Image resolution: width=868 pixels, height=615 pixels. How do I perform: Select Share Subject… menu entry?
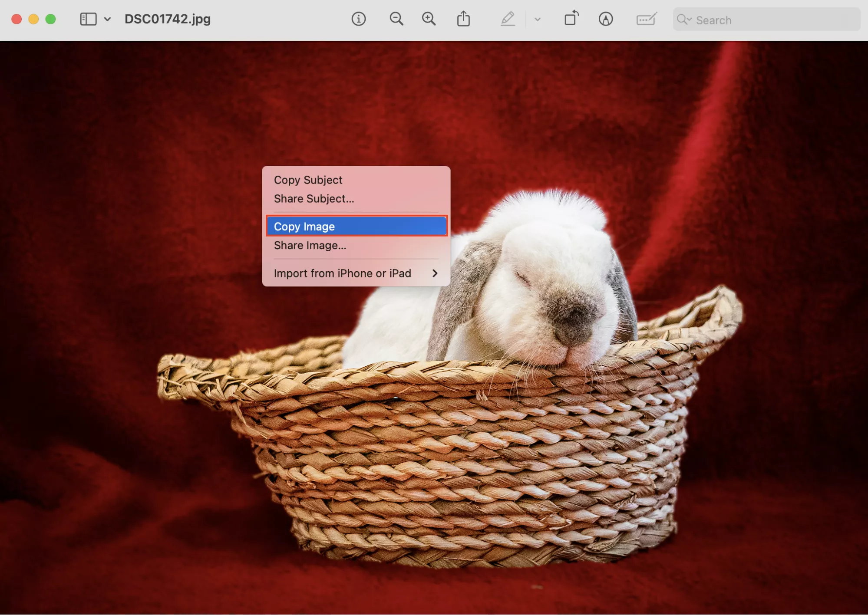pyautogui.click(x=314, y=199)
